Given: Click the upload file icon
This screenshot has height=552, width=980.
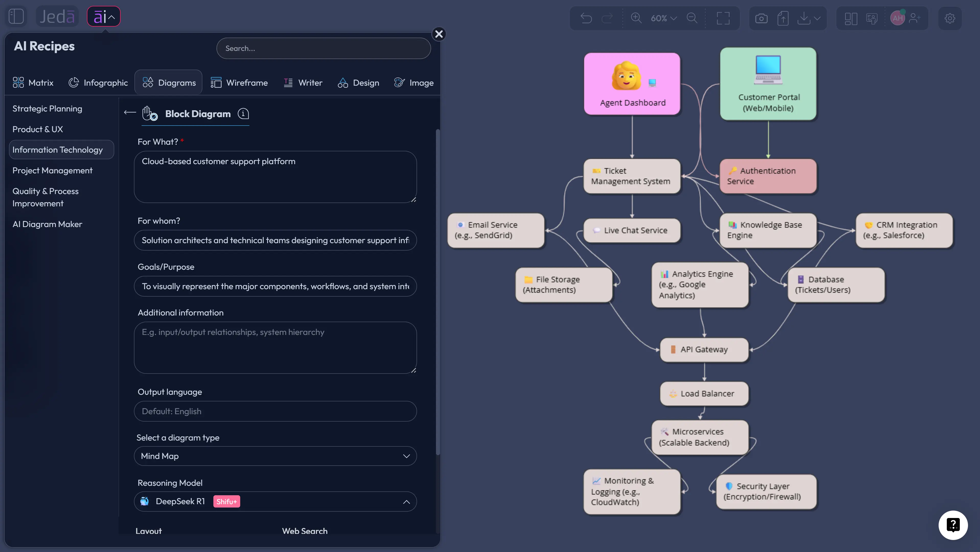Looking at the screenshot, I should [x=782, y=18].
